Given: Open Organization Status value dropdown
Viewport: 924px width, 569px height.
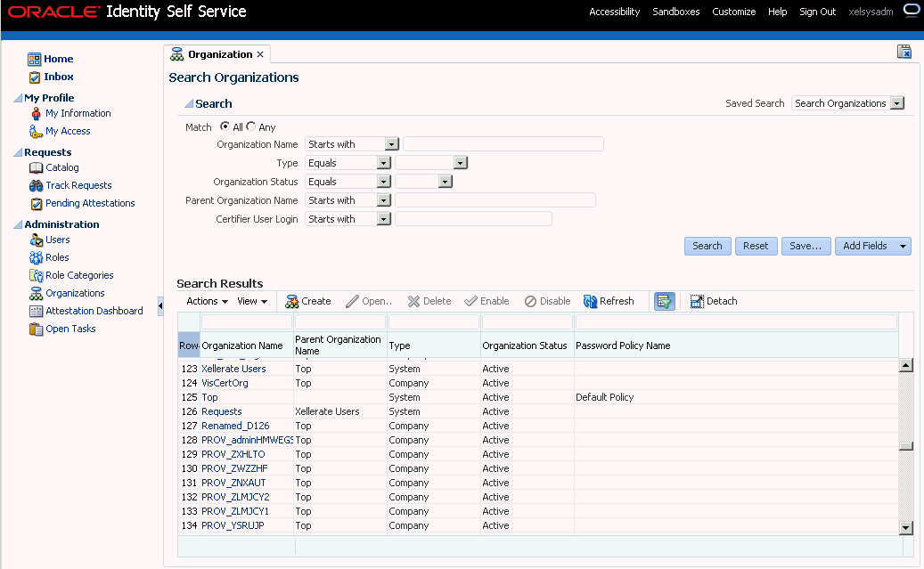Looking at the screenshot, I should (x=445, y=182).
